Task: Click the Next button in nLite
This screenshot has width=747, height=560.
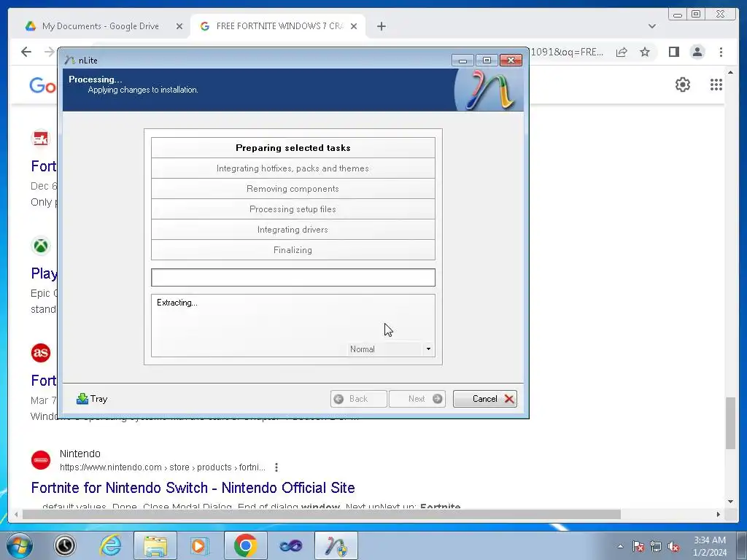Action: [417, 399]
